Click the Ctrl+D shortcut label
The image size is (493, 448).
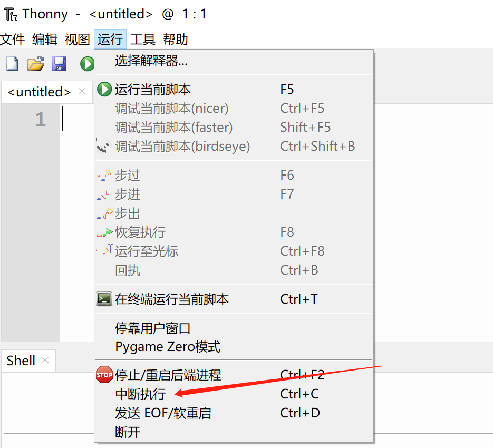[300, 413]
